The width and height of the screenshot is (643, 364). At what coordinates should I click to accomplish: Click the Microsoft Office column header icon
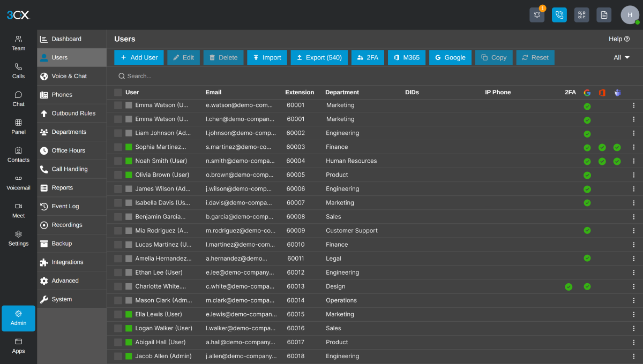[x=602, y=93]
